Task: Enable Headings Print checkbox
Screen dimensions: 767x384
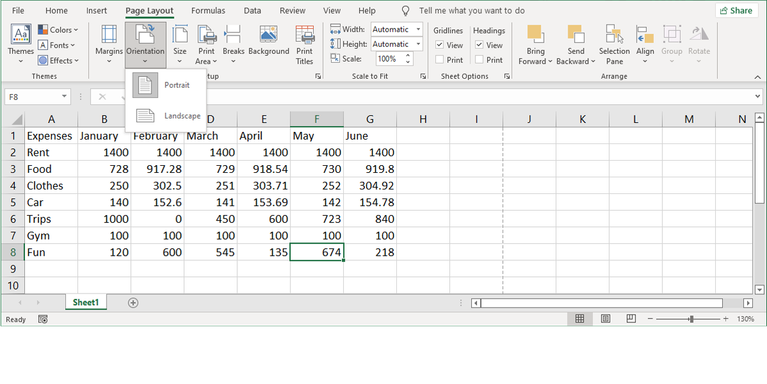Action: click(479, 60)
